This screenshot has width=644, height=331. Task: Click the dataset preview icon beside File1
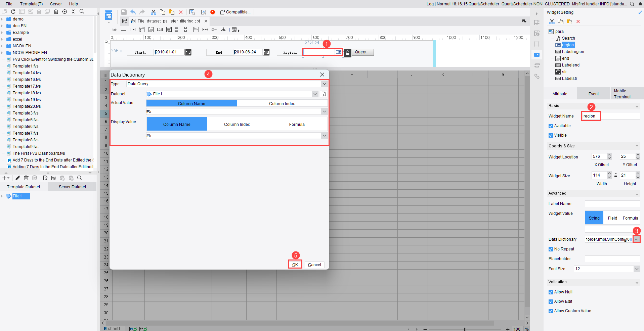(324, 94)
